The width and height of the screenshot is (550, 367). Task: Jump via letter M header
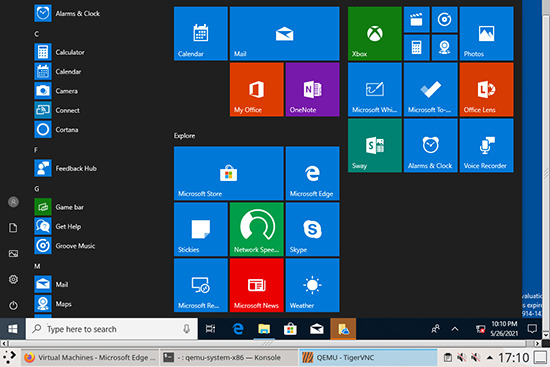pos(37,266)
